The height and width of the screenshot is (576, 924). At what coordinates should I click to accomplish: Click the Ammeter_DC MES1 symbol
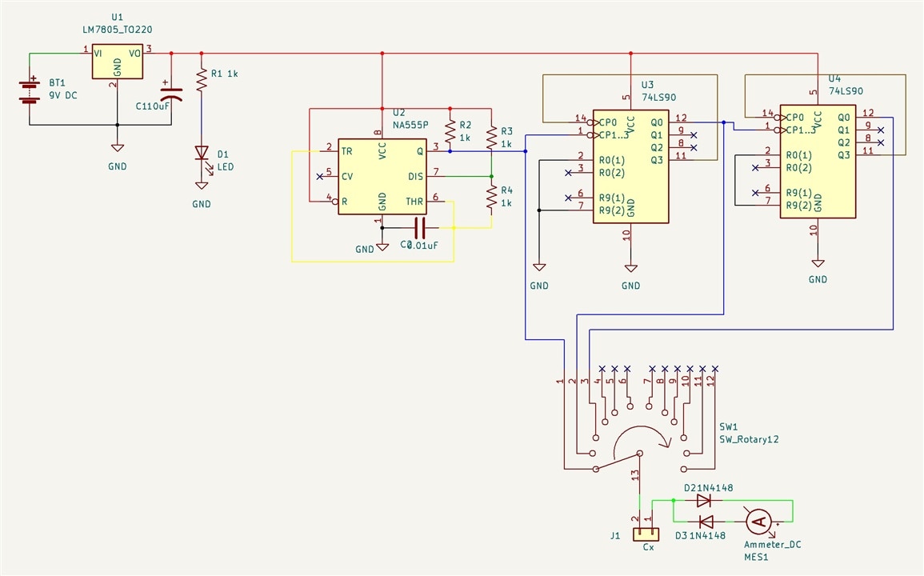click(758, 522)
